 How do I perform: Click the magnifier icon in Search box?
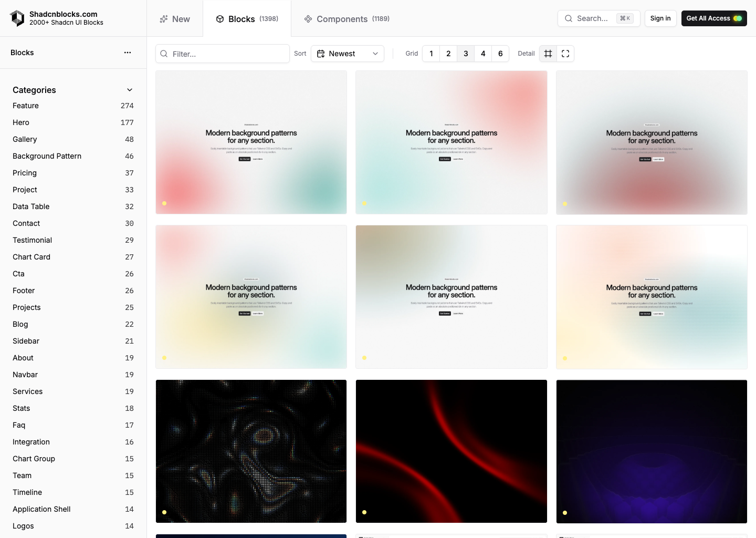pos(569,18)
